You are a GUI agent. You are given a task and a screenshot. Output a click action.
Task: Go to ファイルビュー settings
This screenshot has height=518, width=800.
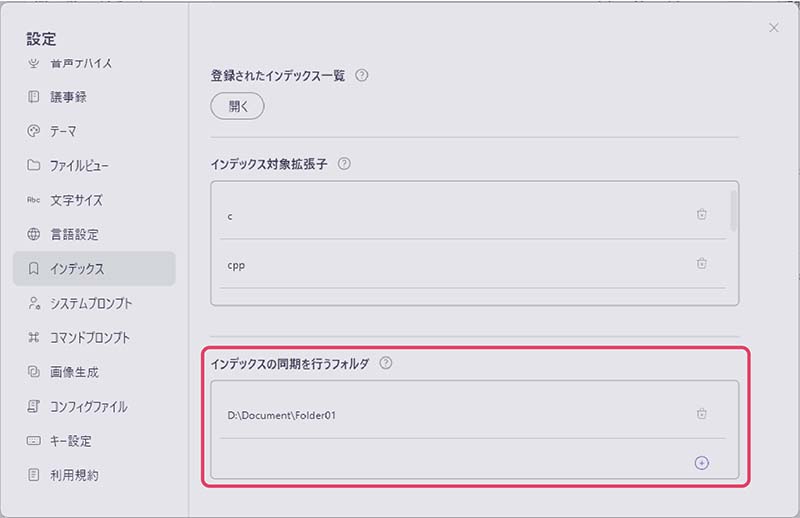80,165
